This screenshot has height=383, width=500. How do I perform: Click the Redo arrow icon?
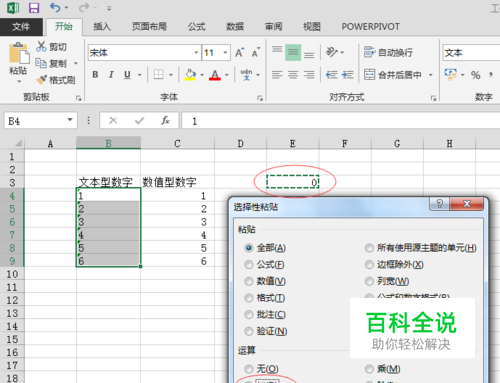point(84,7)
